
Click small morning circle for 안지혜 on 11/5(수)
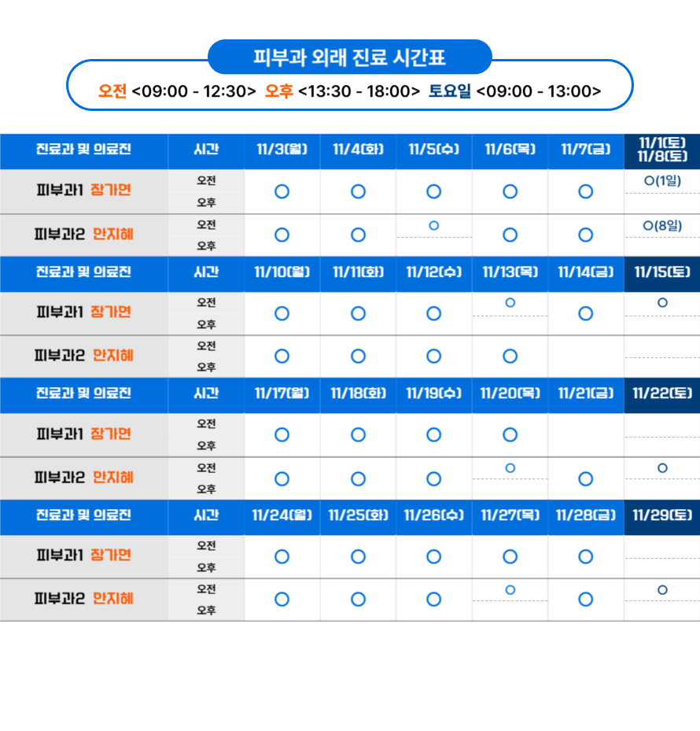(x=433, y=226)
